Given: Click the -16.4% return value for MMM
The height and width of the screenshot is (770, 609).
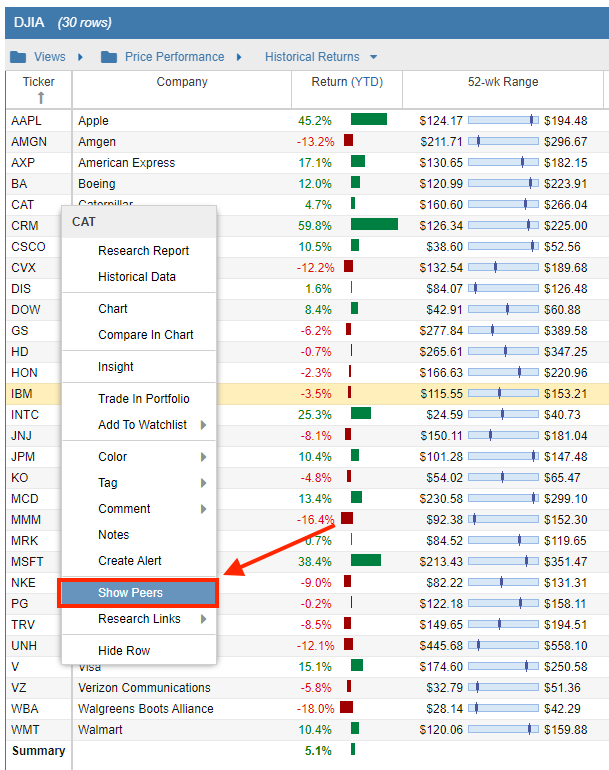Looking at the screenshot, I should [315, 520].
